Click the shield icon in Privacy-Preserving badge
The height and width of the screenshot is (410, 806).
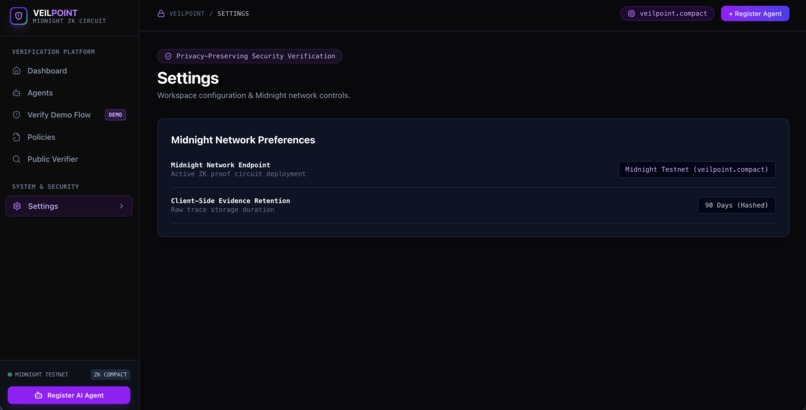(168, 57)
